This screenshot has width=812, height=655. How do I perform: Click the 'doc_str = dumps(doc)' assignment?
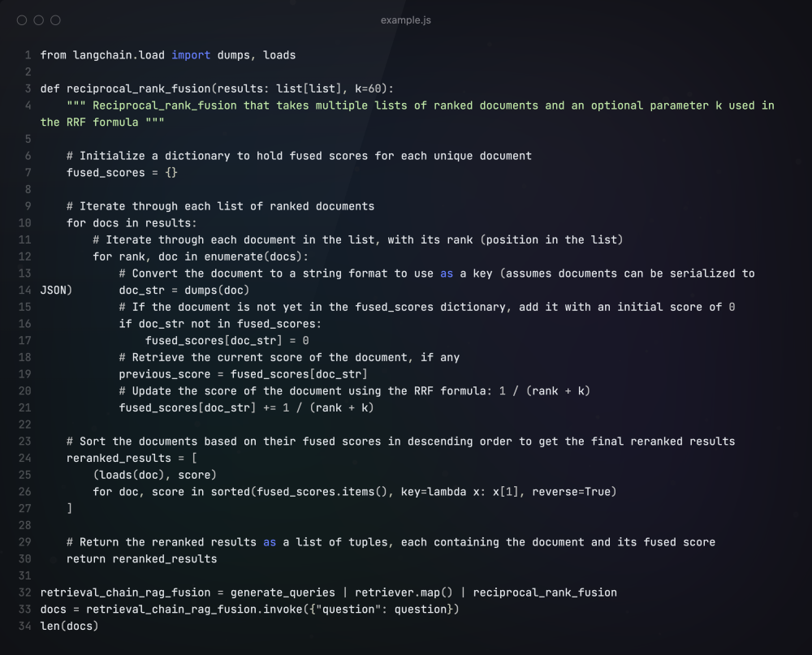coord(184,290)
